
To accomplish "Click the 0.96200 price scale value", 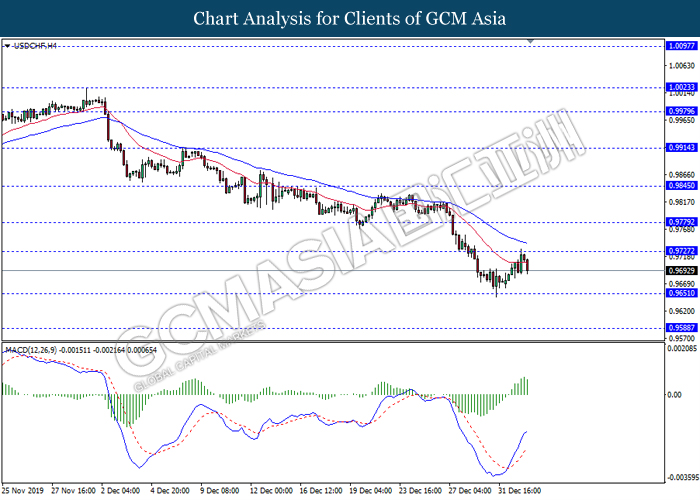I will (x=682, y=311).
